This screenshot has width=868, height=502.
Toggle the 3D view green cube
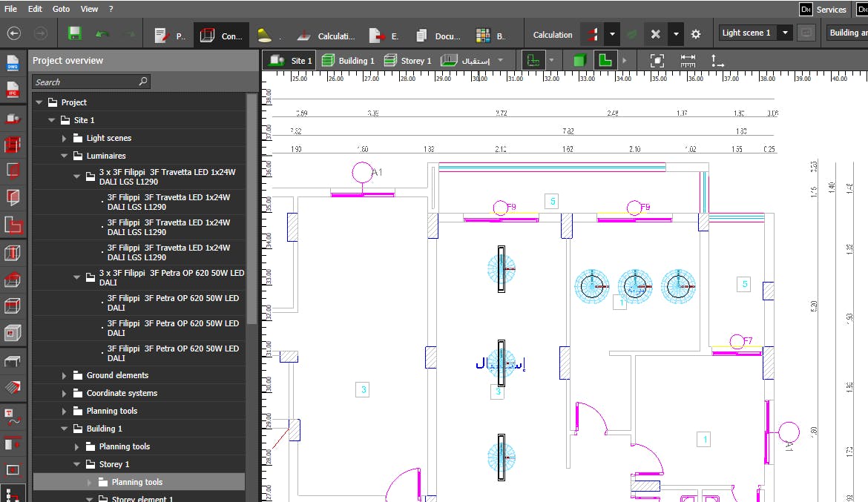[x=579, y=60]
